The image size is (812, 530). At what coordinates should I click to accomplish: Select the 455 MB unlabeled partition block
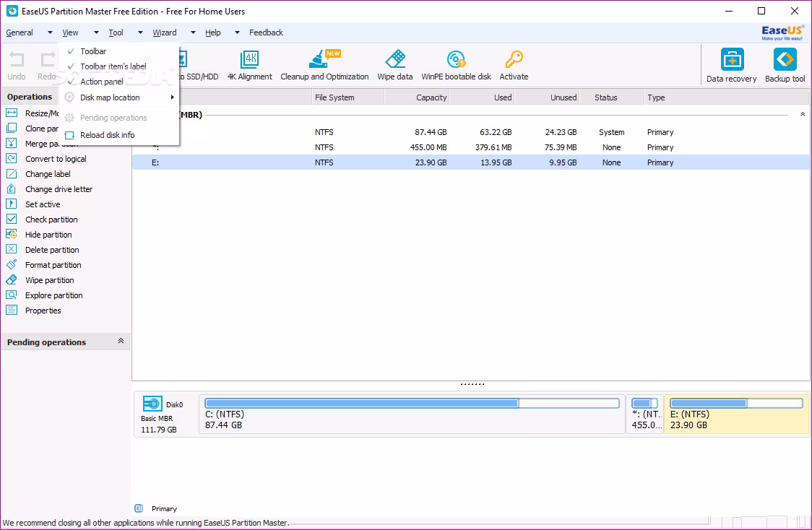pos(644,414)
